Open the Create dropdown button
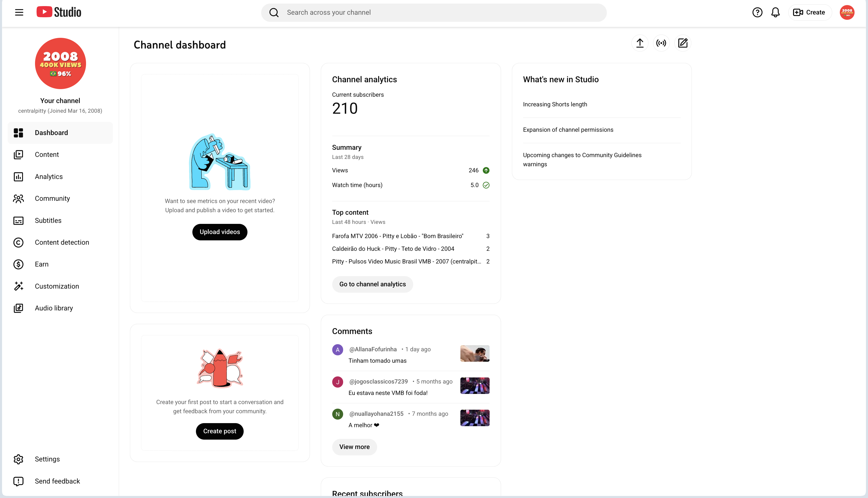This screenshot has width=868, height=498. pyautogui.click(x=810, y=13)
